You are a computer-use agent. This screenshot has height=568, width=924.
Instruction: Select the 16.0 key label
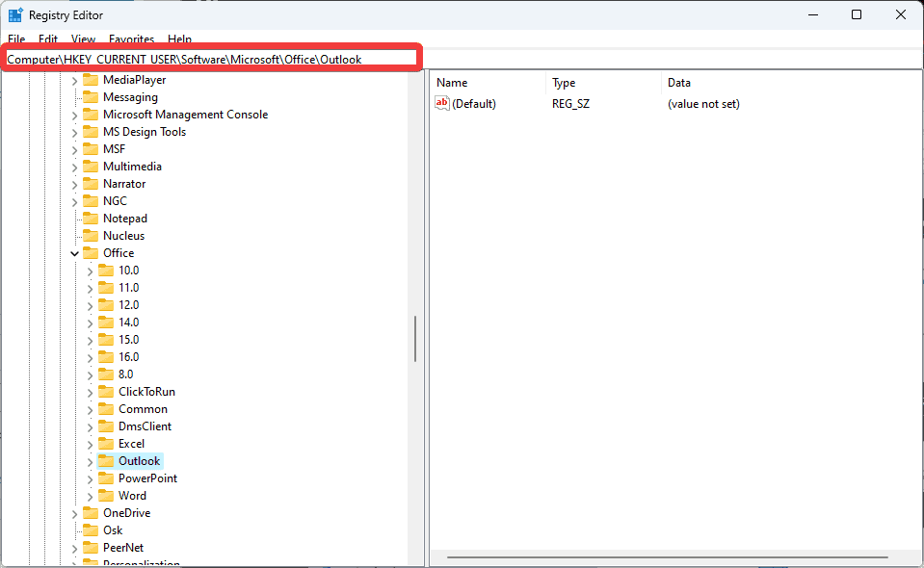pyautogui.click(x=129, y=357)
